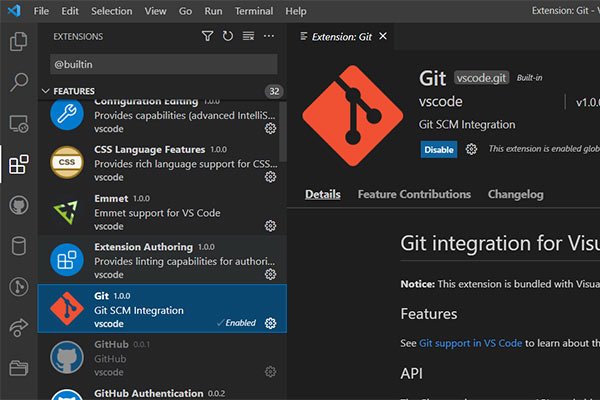Open manage gear for GitHub extension
The width and height of the screenshot is (600, 400).
[271, 372]
